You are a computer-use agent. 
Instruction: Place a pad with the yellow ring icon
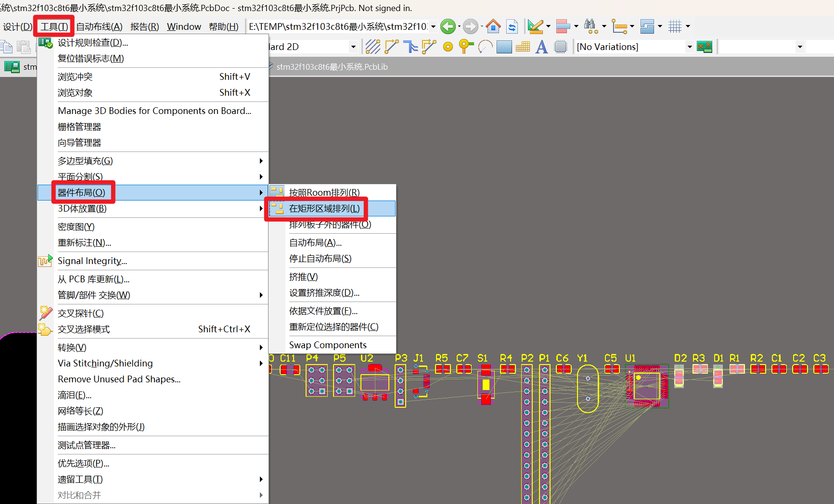point(448,47)
